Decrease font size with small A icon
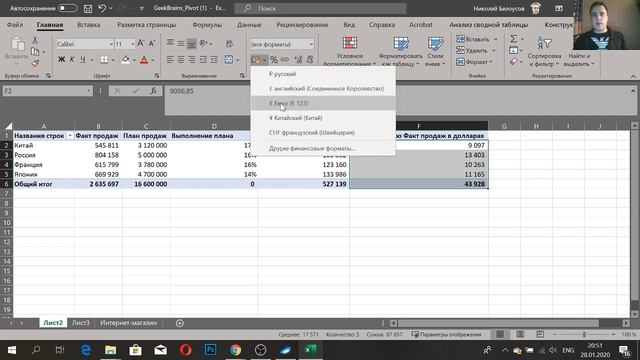This screenshot has width=640, height=360. (152, 43)
